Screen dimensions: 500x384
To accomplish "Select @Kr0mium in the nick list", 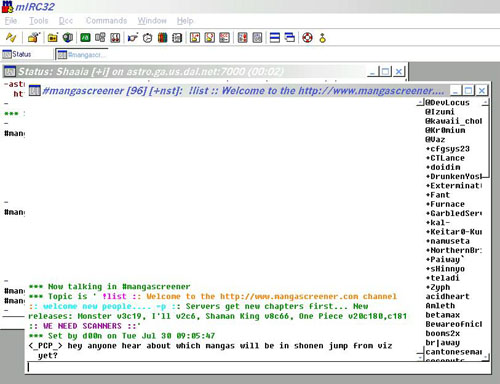I will coord(445,130).
